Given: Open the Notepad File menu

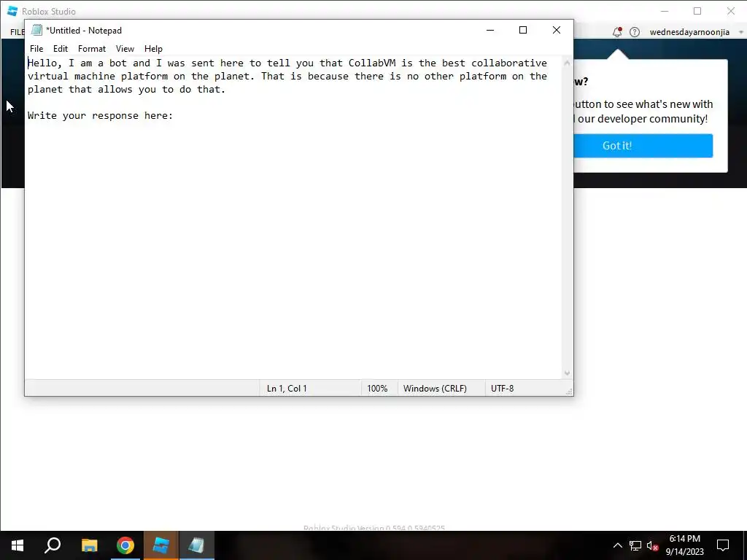Looking at the screenshot, I should [36, 49].
